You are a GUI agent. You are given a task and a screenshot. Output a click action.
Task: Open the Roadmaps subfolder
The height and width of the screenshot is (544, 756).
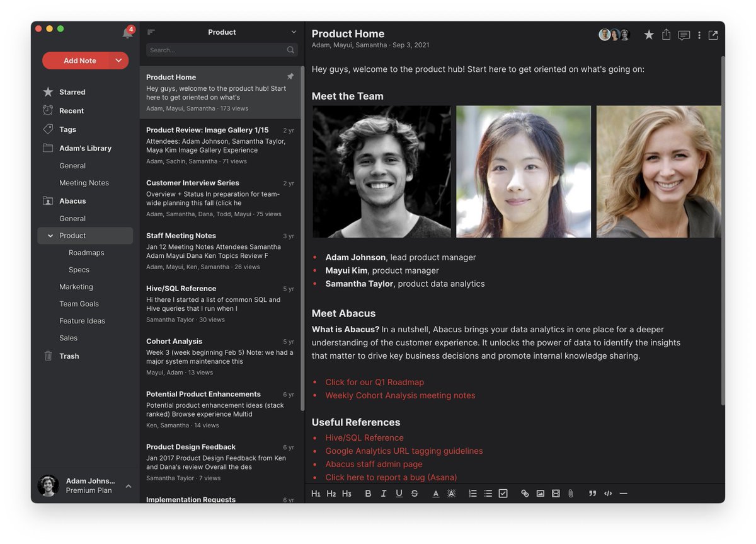click(86, 253)
